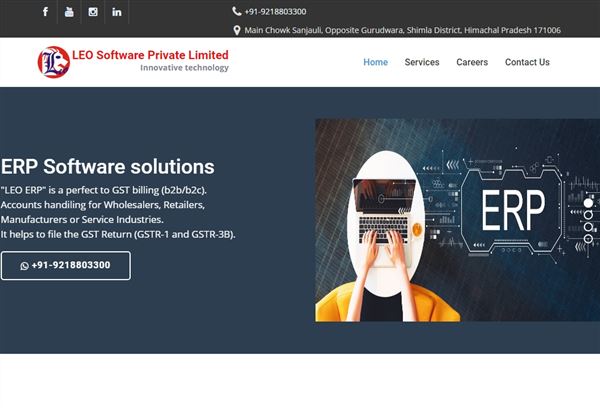Click the "LEO ERP" is a perfect line
600x408 pixels.
click(104, 190)
